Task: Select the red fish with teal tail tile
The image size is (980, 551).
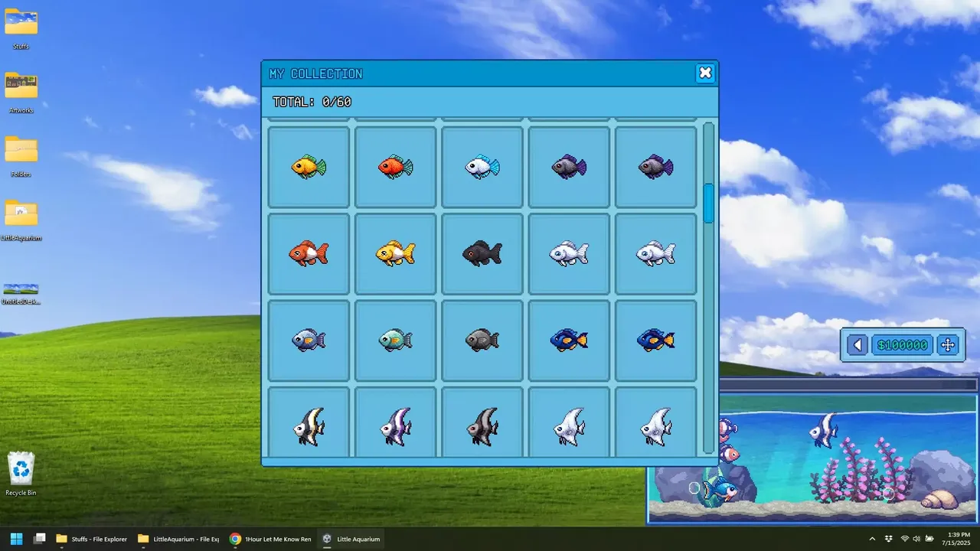Action: 396,167
